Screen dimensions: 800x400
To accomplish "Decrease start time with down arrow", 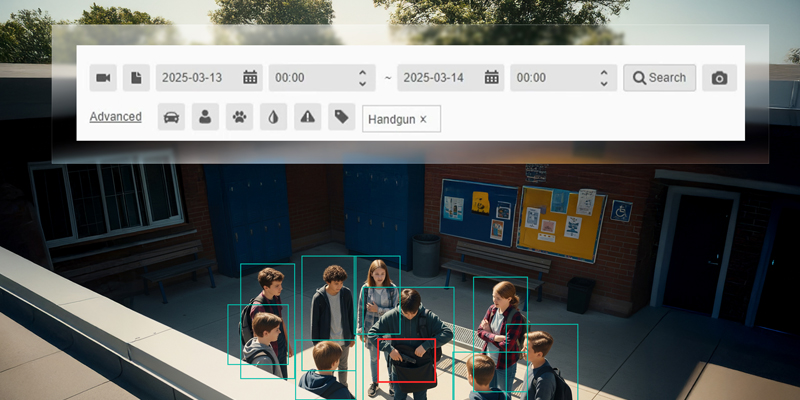I will pos(362,83).
